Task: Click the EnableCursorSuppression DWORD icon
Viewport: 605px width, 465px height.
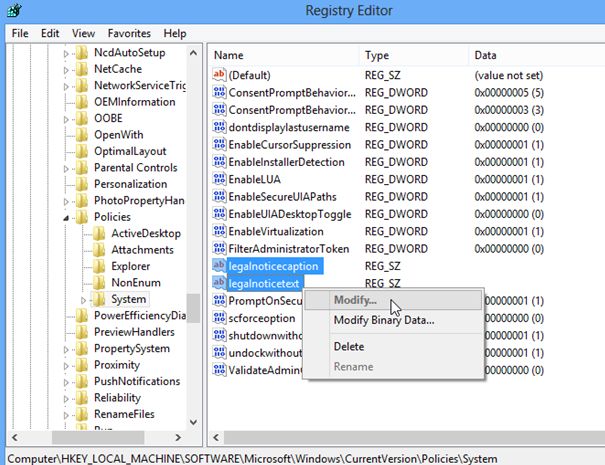Action: click(x=219, y=144)
